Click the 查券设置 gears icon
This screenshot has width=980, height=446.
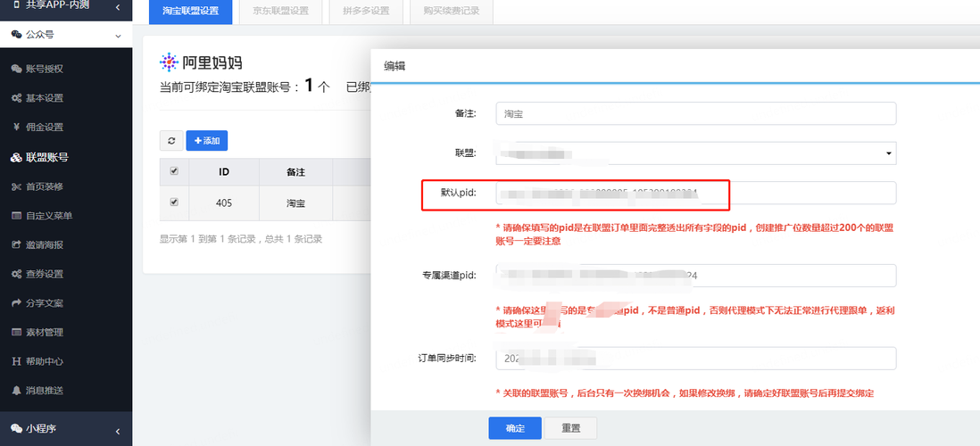16,274
